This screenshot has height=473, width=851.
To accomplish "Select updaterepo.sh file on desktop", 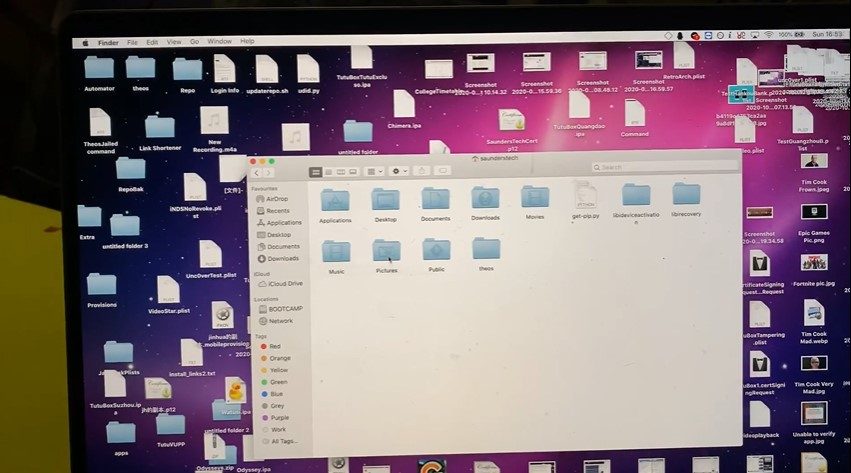I will tap(267, 75).
